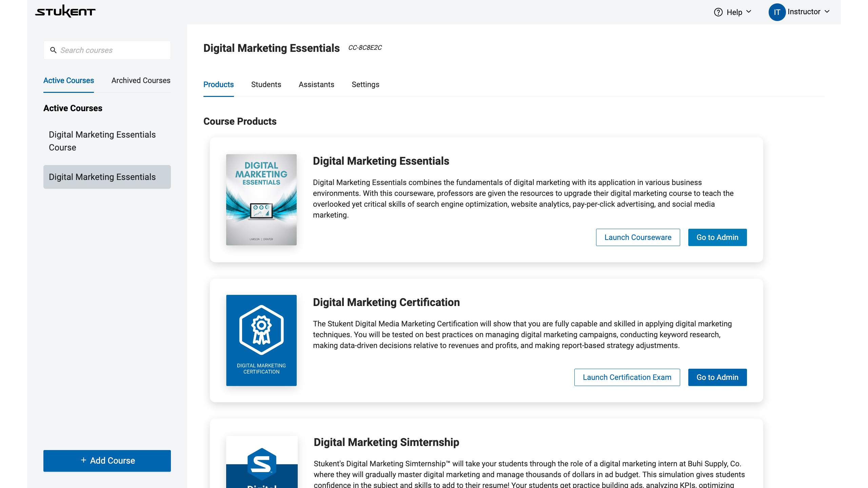Click the IT instructor avatar circle
Image resolution: width=868 pixels, height=488 pixels.
coord(777,12)
